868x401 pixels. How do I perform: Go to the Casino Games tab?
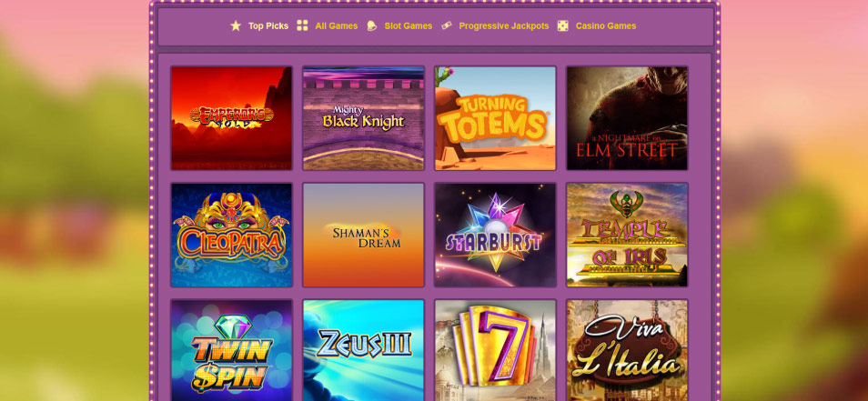pyautogui.click(x=606, y=26)
